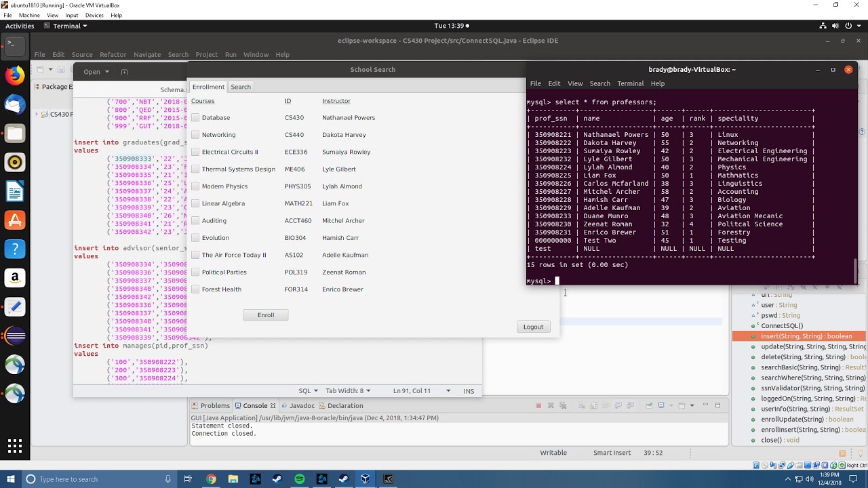
Task: Open the Terminal app menu in top bar
Action: click(66, 26)
